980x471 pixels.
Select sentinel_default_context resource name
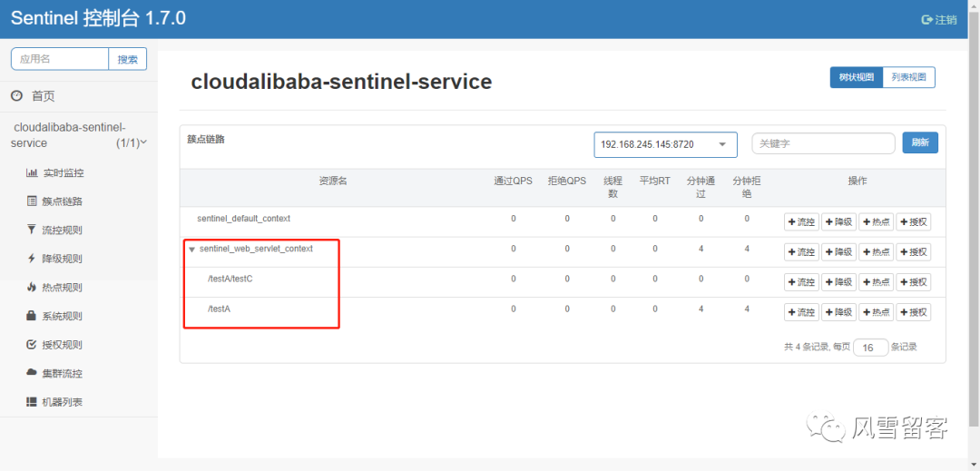pyautogui.click(x=244, y=219)
